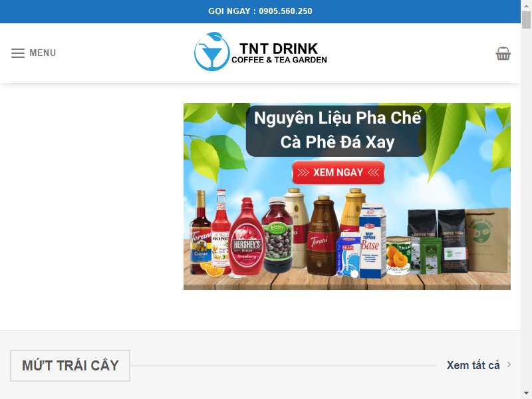Select the MỨT TRÁI CÂY section heading
This screenshot has width=532, height=399.
point(70,366)
